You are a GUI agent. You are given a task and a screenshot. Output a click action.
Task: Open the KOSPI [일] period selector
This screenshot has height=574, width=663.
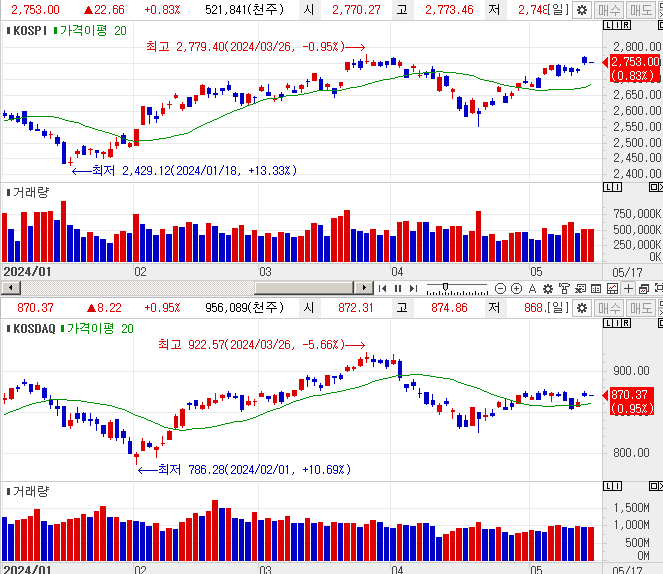point(559,10)
